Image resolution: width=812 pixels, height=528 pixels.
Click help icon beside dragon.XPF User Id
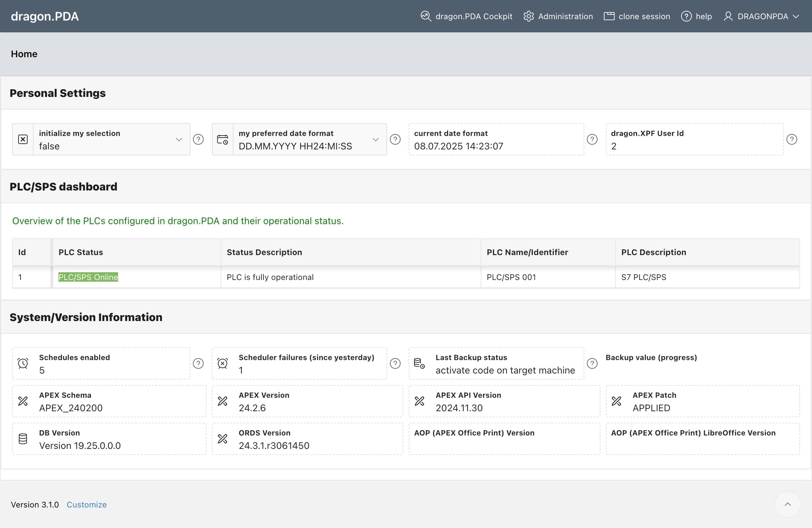pyautogui.click(x=791, y=139)
